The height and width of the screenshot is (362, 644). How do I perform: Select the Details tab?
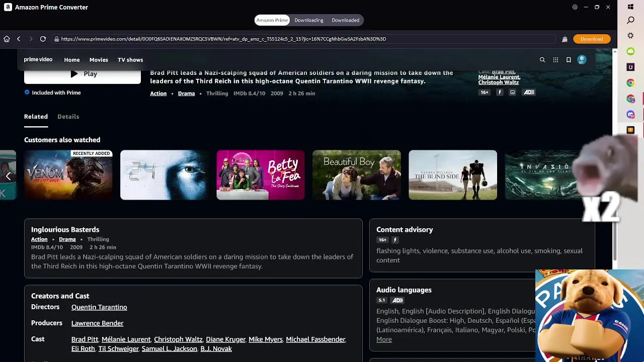pyautogui.click(x=68, y=117)
